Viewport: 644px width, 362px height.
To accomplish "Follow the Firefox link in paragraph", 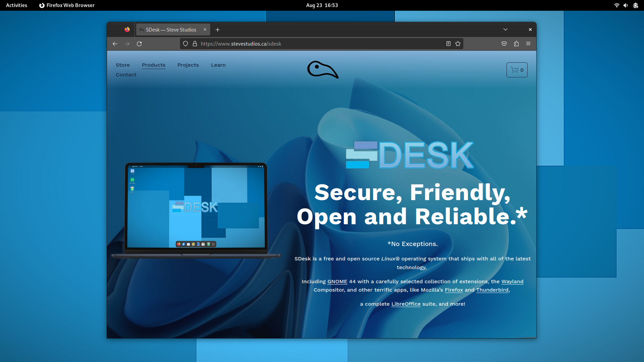I will (454, 290).
